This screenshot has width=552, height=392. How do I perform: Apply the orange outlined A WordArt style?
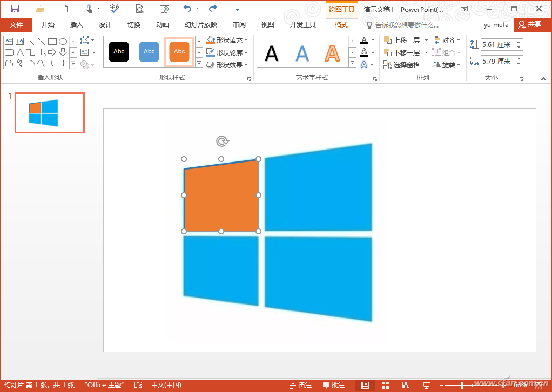pos(332,53)
